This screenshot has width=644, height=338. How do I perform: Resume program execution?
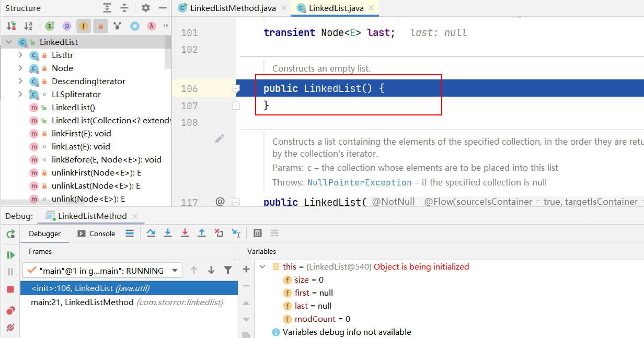tap(10, 255)
